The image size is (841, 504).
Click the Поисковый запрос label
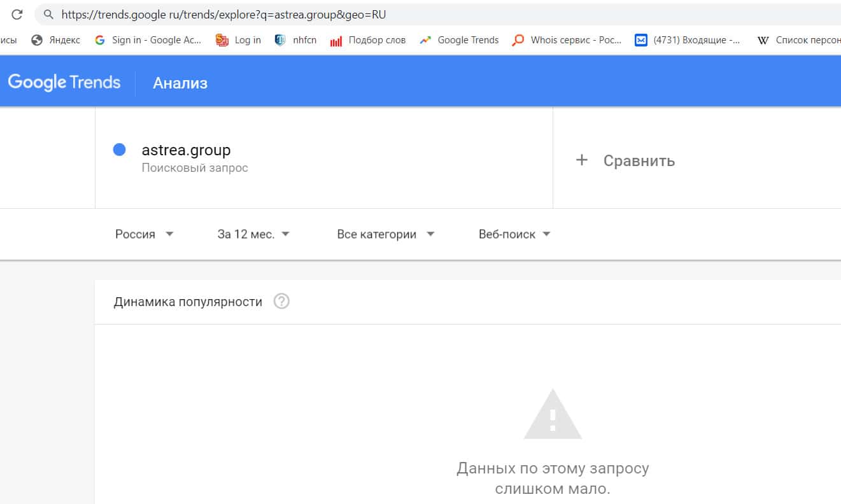pos(195,168)
